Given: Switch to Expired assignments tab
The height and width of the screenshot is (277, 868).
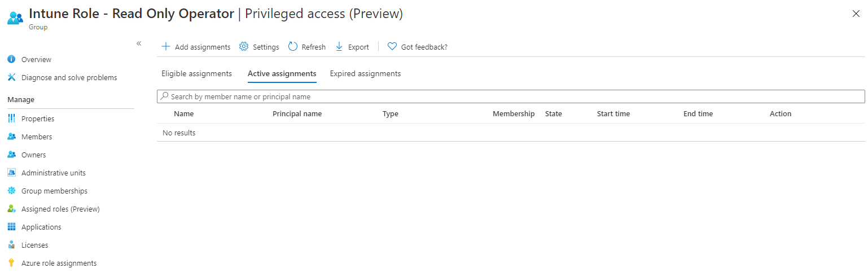Looking at the screenshot, I should (366, 74).
